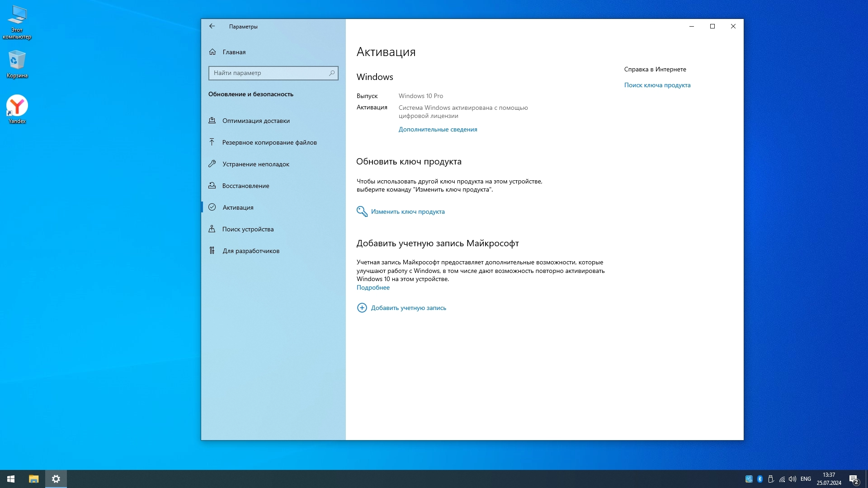
Task: Open Устранение неполадок section
Action: pos(255,164)
